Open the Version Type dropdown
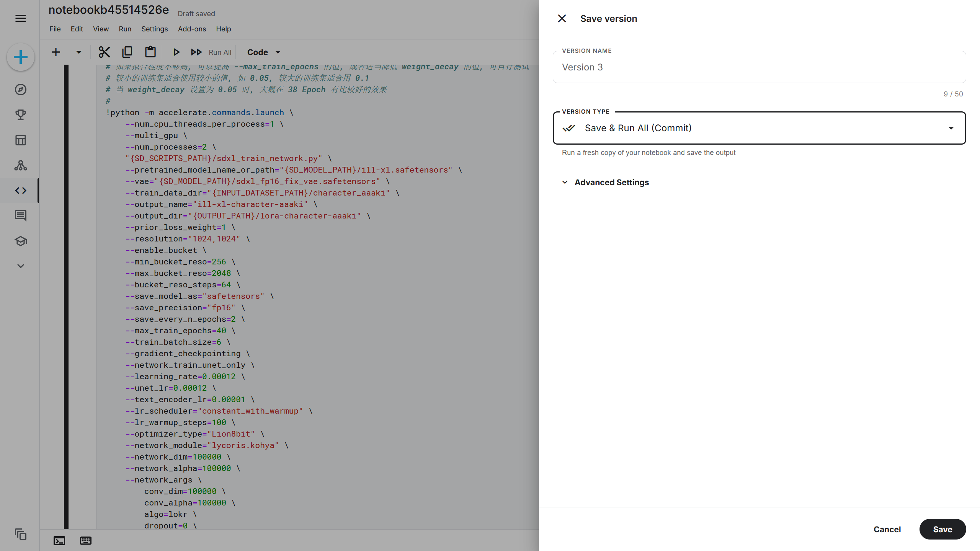Screen dimensions: 980x551 pos(759,128)
